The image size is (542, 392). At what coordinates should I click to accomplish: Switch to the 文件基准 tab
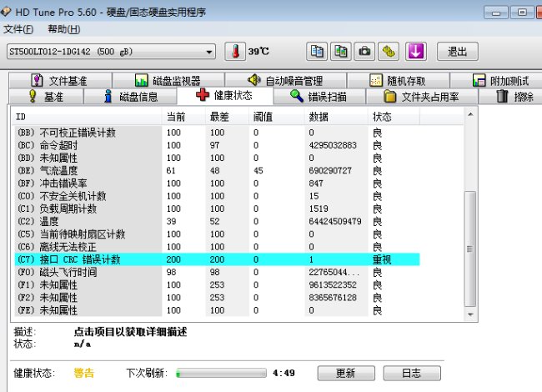pos(61,81)
